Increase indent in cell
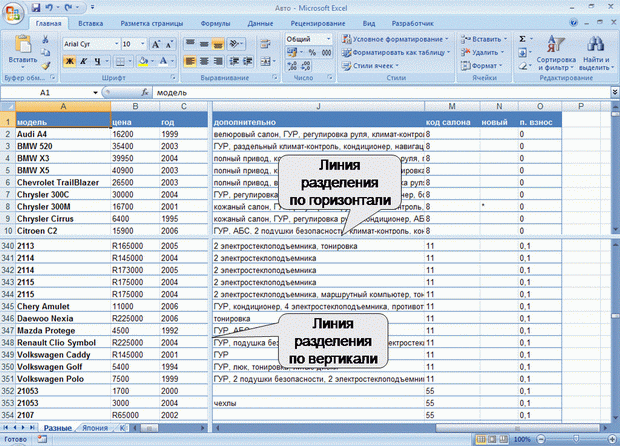The image size is (620, 446). [248, 61]
